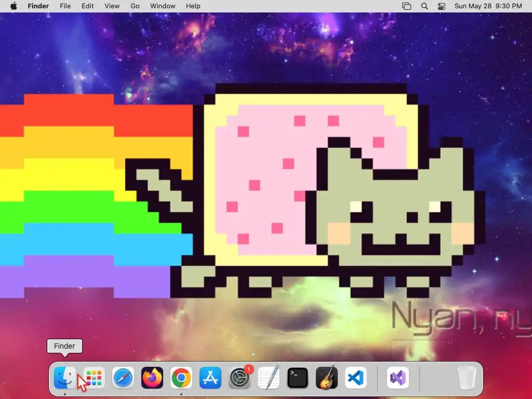Click the date and time clock
This screenshot has width=532, height=399.
coord(488,6)
